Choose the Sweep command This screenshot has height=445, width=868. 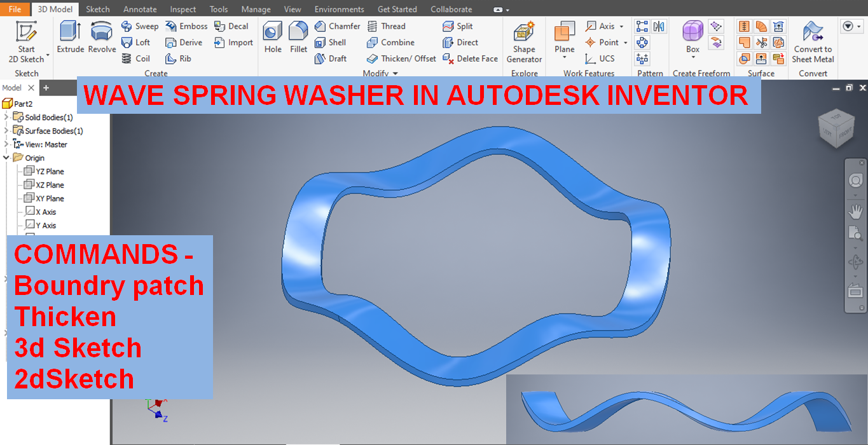pos(140,26)
